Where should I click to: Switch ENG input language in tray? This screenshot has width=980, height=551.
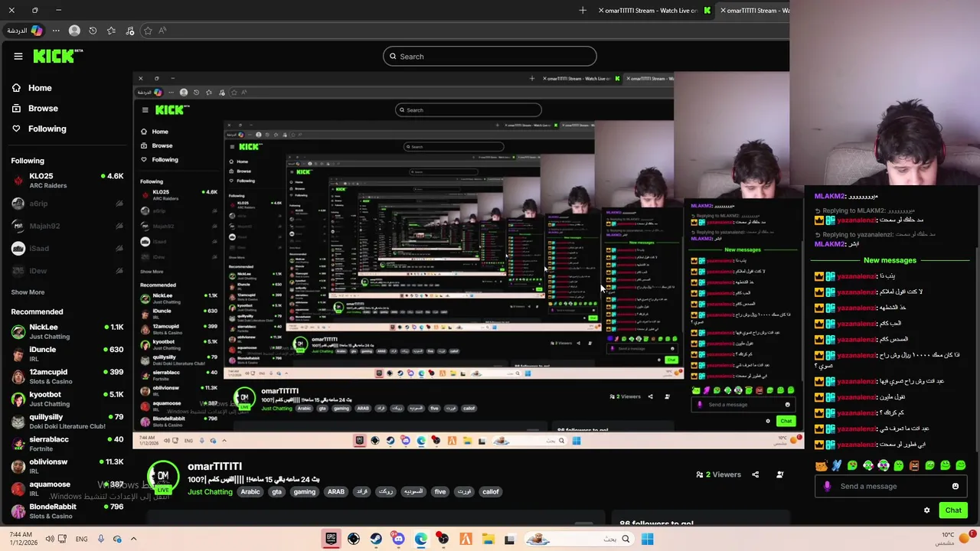click(x=81, y=539)
